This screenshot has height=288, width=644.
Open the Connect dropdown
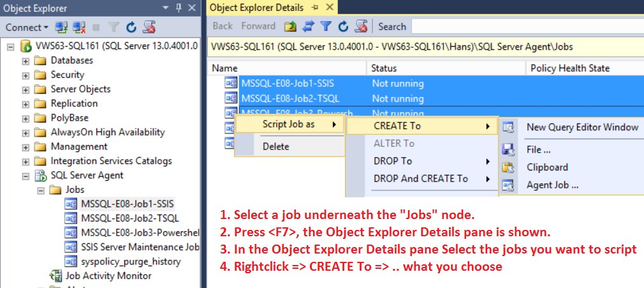[27, 27]
